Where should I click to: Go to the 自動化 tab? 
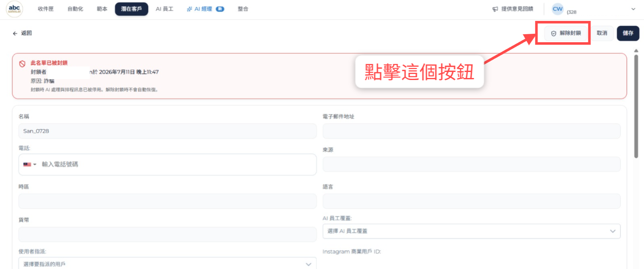pos(75,9)
